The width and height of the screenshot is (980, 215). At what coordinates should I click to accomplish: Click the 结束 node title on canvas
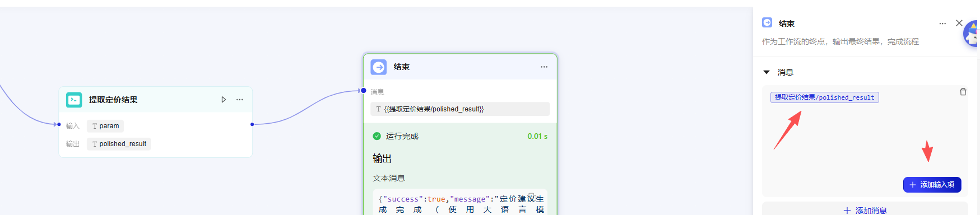coord(401,67)
